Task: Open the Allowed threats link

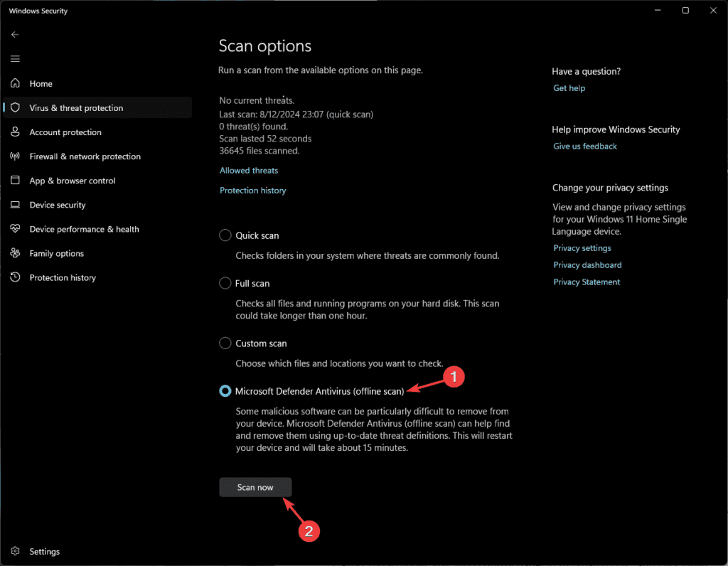Action: tap(249, 171)
